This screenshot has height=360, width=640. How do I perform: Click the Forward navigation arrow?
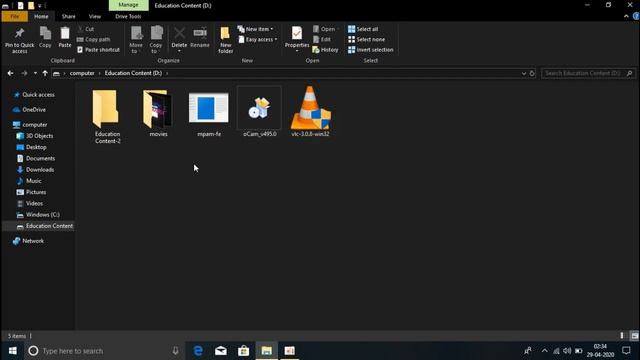pyautogui.click(x=24, y=73)
